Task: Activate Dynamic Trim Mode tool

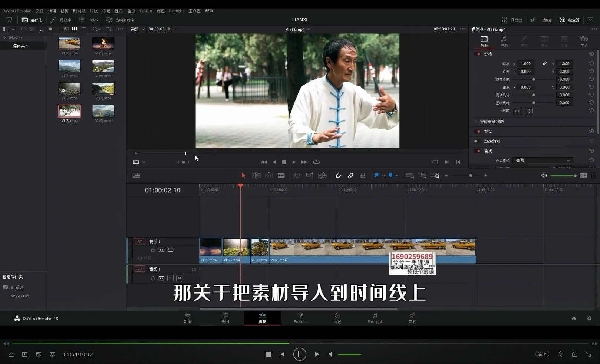Action: (x=269, y=175)
